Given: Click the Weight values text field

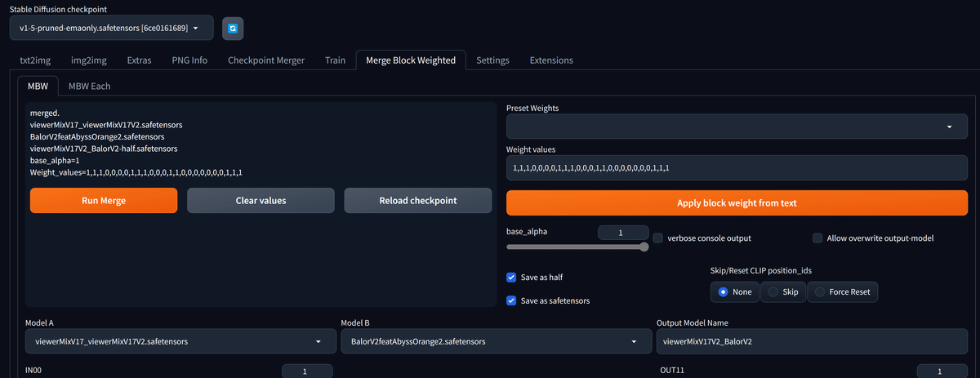Looking at the screenshot, I should (x=737, y=168).
